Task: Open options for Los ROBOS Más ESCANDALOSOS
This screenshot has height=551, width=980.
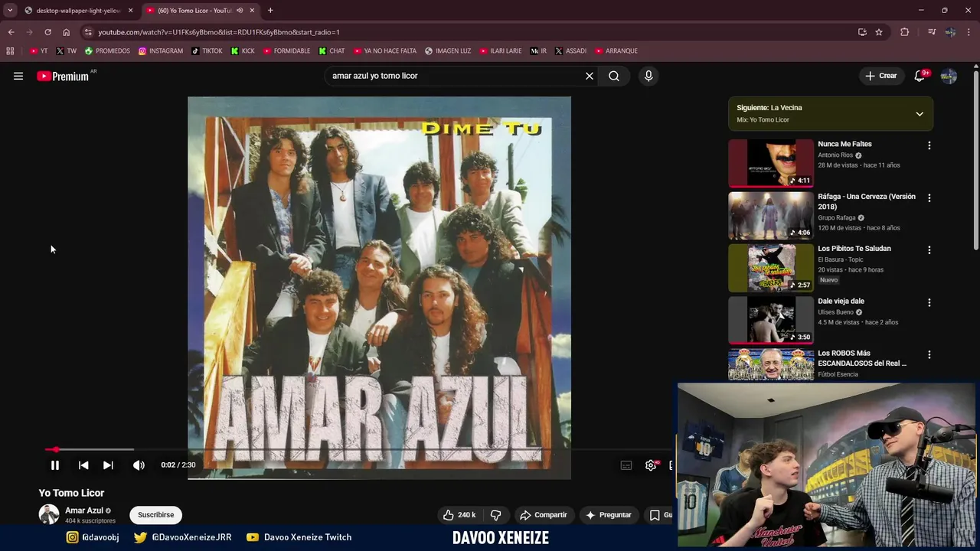Action: pyautogui.click(x=929, y=355)
